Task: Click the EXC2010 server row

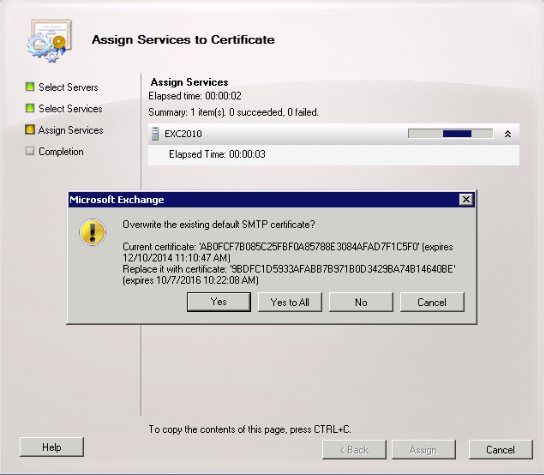Action: tap(333, 134)
